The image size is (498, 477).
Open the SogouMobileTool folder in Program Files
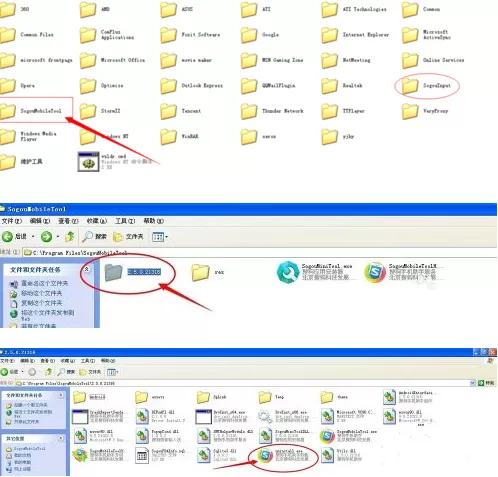tap(32, 111)
